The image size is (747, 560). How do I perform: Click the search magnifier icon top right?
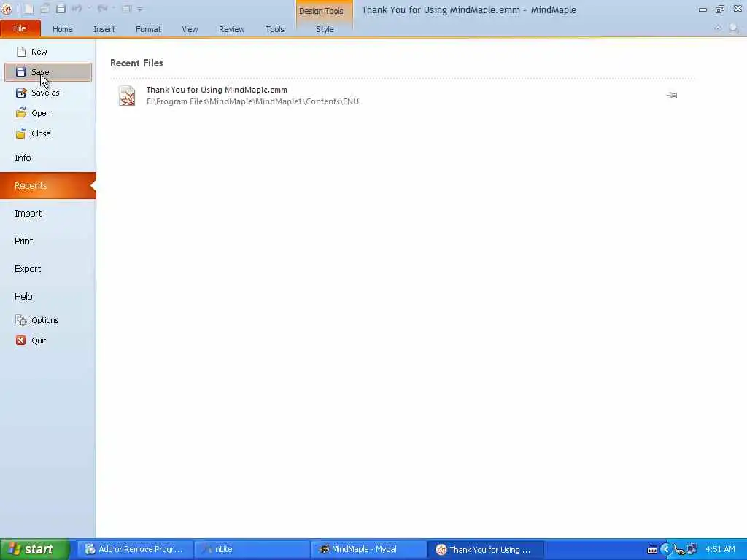(734, 28)
